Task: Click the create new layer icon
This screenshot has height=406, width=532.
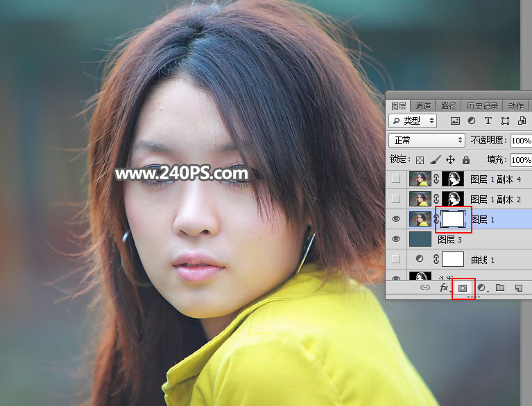Action: [519, 288]
